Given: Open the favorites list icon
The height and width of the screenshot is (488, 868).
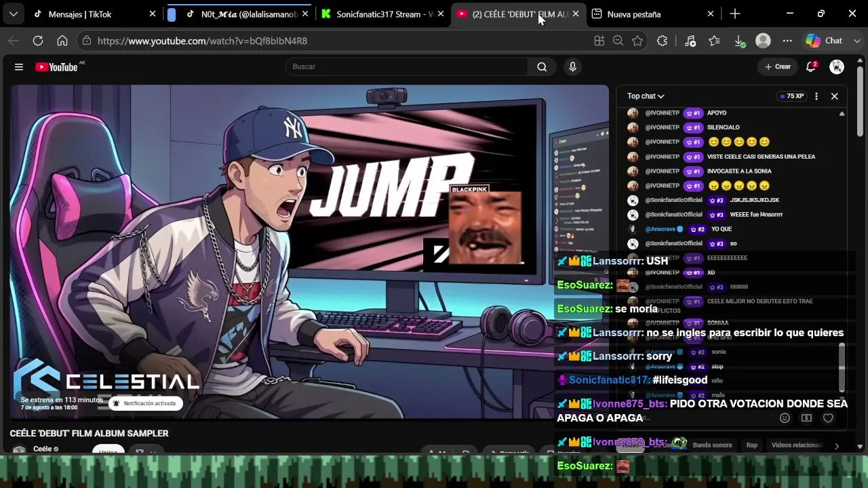Looking at the screenshot, I should pyautogui.click(x=714, y=41).
